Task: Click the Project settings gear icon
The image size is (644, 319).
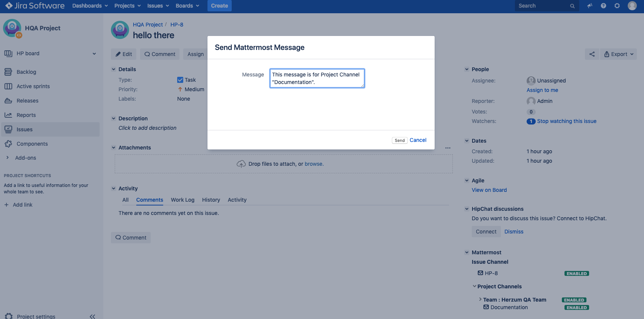Action: [9, 316]
